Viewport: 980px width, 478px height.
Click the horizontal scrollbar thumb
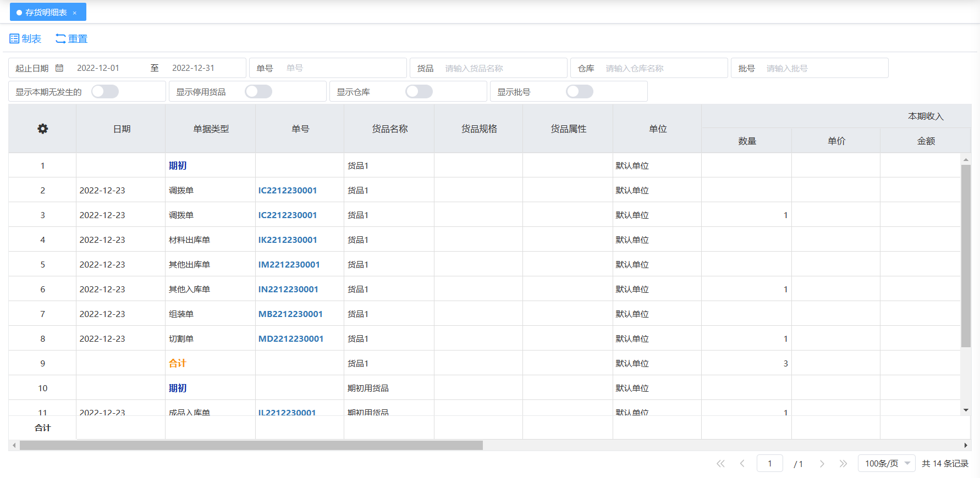[x=251, y=446]
